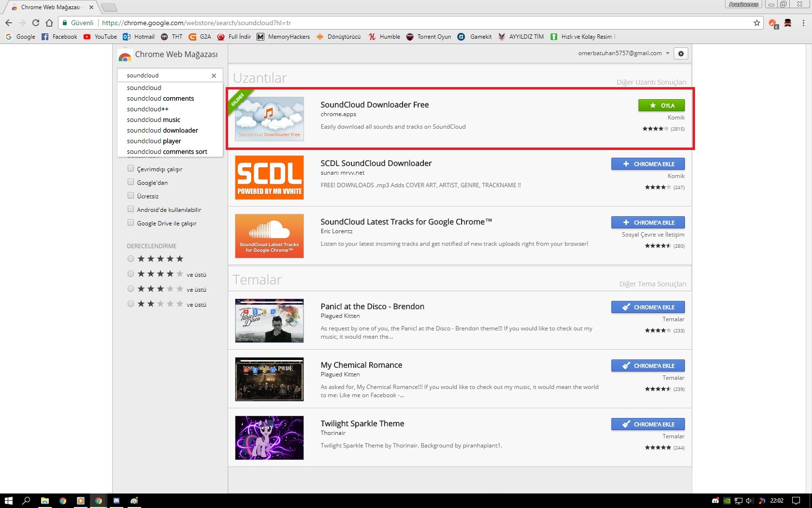812x508 pixels.
Task: Enable Android'de kullanılabilir filter
Action: (130, 209)
